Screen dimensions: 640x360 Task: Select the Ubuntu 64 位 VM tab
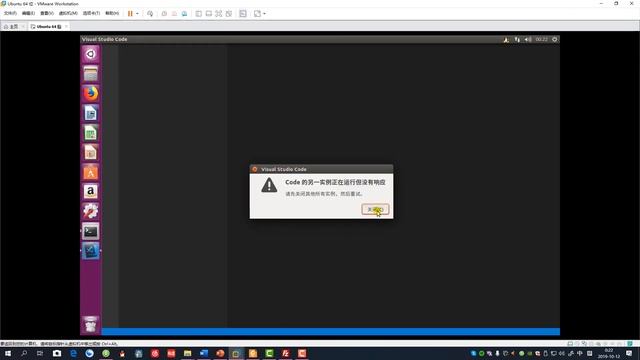coord(46,27)
